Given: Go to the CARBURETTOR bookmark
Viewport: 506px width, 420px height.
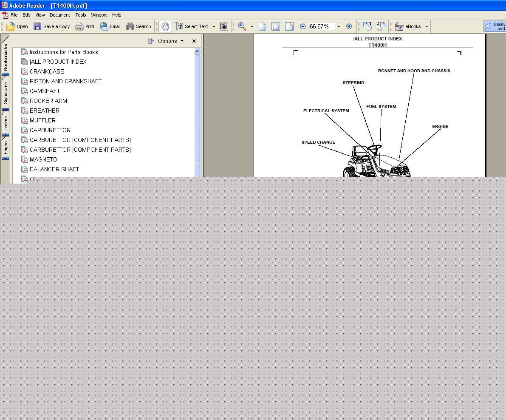Looking at the screenshot, I should click(x=50, y=130).
